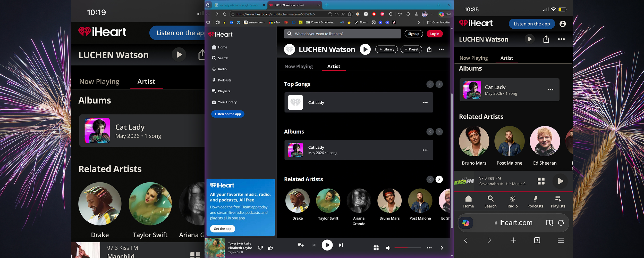Open the artist more options dots in browser
This screenshot has width=644, height=258.
coord(441,49)
